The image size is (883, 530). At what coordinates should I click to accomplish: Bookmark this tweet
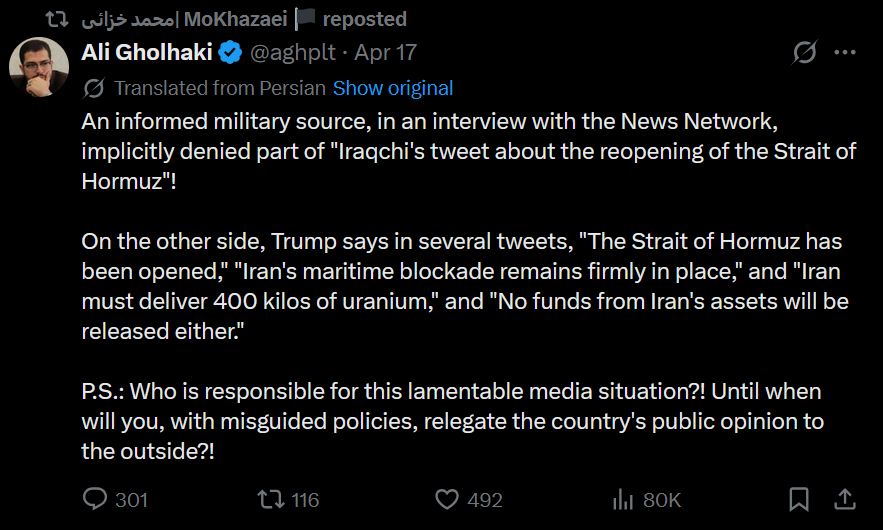pos(799,500)
